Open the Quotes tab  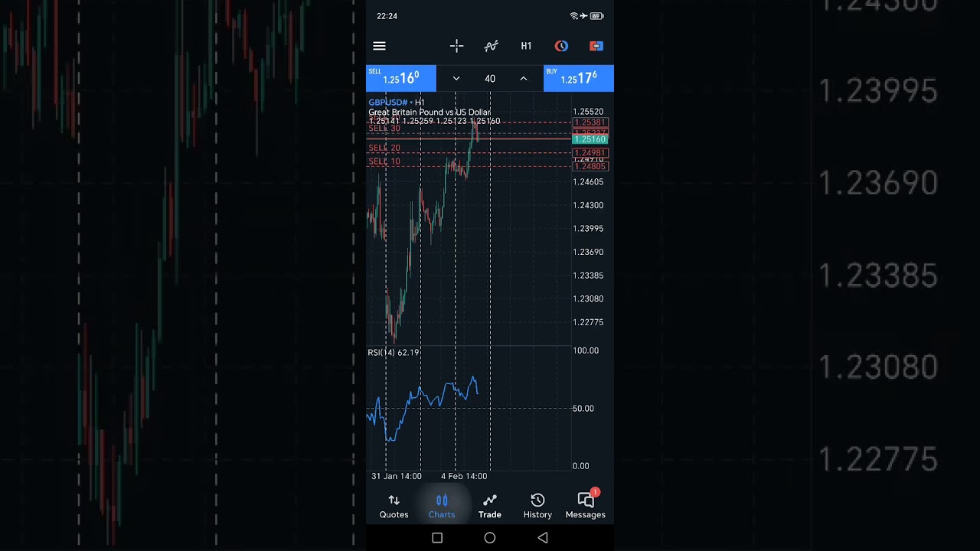coord(394,507)
